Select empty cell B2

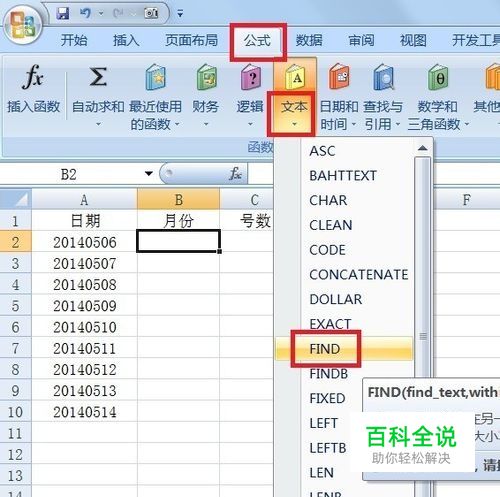click(179, 241)
